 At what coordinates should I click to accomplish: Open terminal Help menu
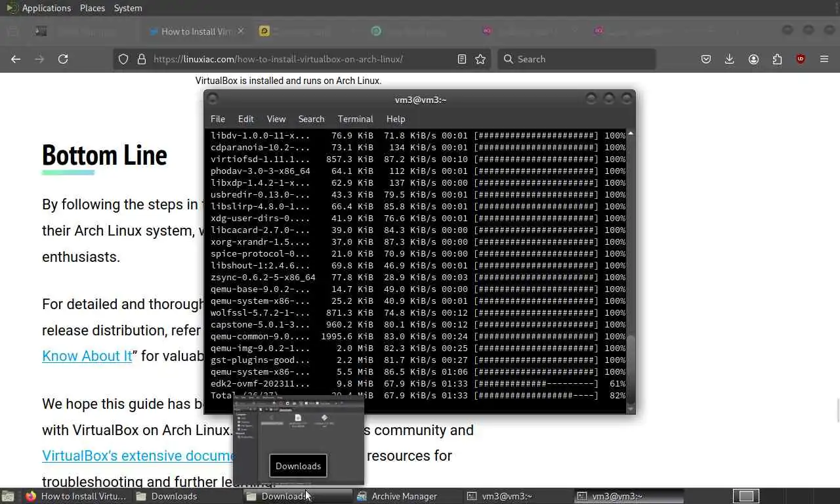[x=396, y=119]
